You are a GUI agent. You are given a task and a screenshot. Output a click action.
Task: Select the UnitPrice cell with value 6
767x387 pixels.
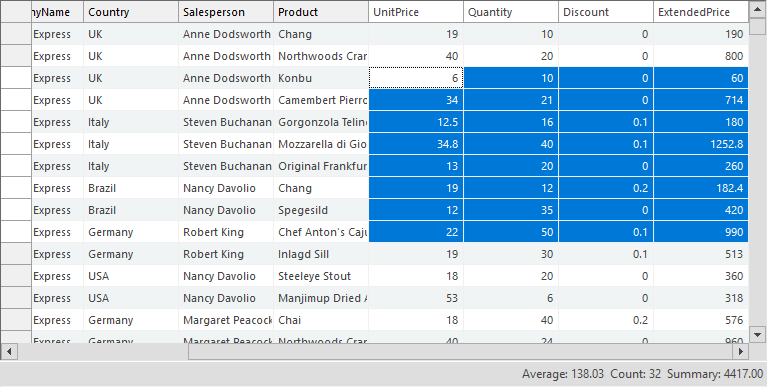tap(415, 78)
